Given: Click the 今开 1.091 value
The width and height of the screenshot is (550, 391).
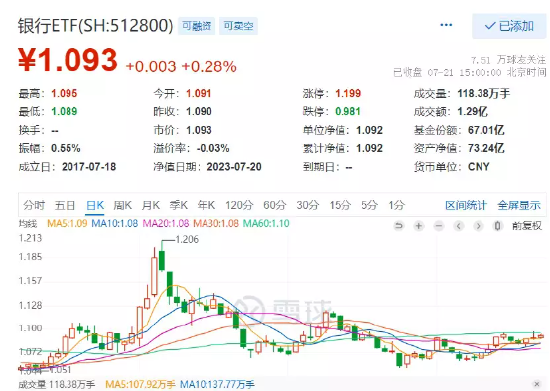Looking at the screenshot, I should pos(199,93).
